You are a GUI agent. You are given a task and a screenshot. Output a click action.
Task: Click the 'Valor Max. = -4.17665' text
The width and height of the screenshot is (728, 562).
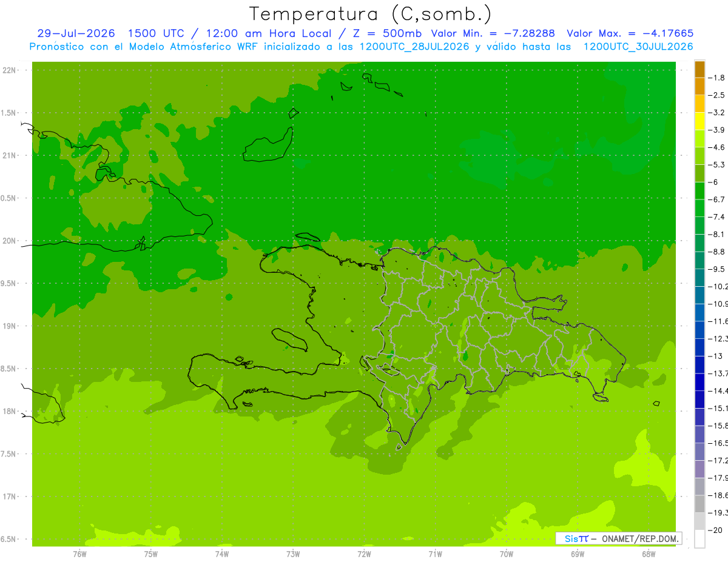click(x=630, y=33)
